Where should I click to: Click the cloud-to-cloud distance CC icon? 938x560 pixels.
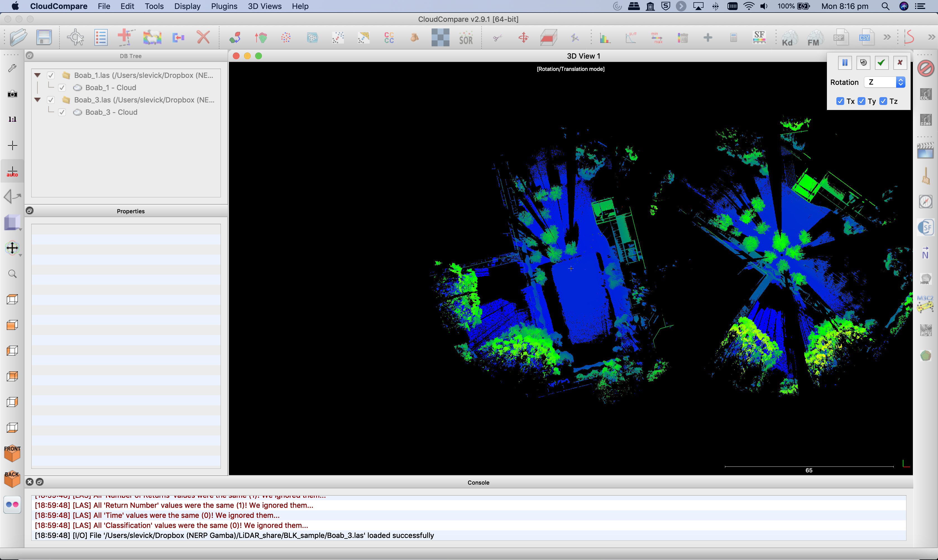coord(389,37)
